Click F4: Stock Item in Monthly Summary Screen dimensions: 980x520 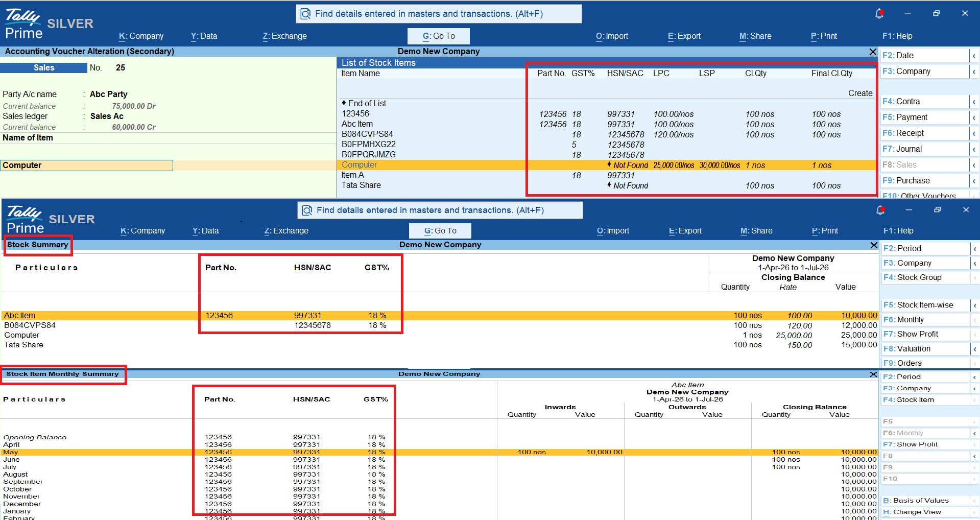[925, 400]
